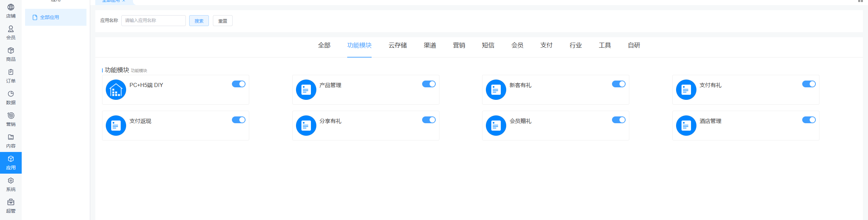This screenshot has height=220, width=868.
Task: Select the 功能模块 category tab
Action: [359, 45]
